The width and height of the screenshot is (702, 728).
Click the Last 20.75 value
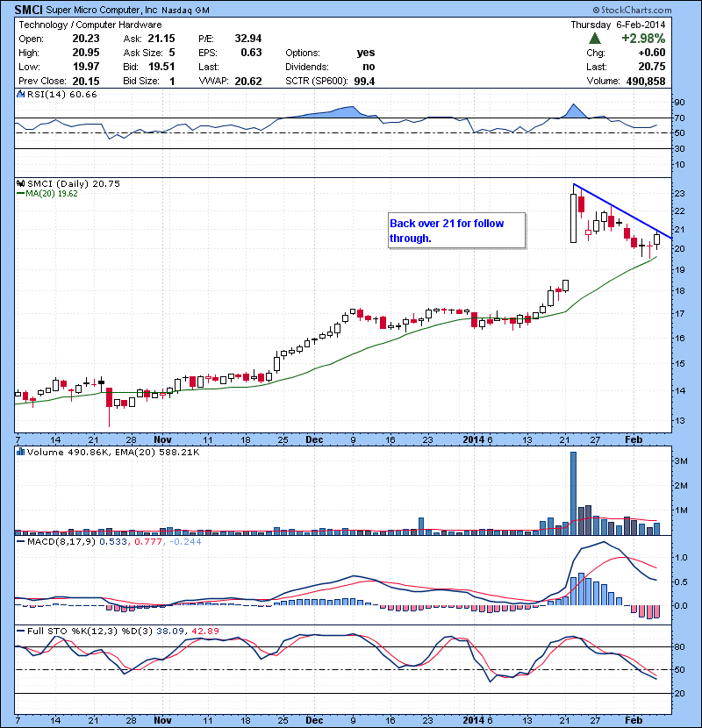pyautogui.click(x=652, y=67)
